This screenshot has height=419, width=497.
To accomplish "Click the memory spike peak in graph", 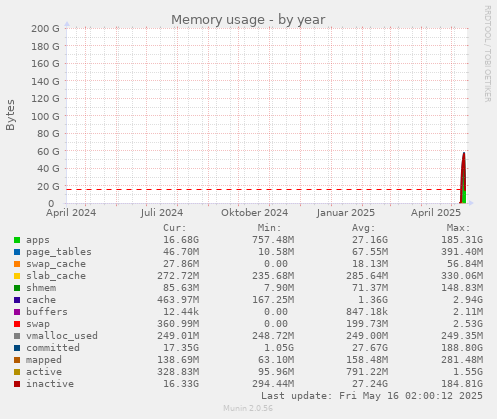I will pyautogui.click(x=464, y=154).
